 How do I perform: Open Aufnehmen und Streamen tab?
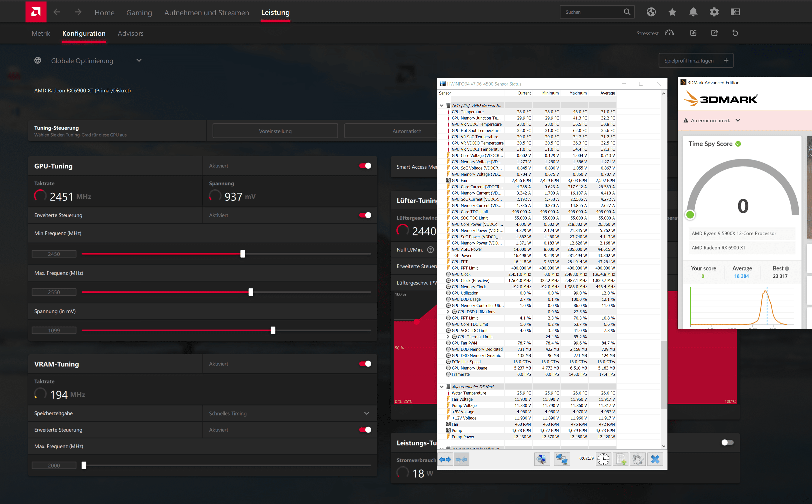[x=207, y=12]
